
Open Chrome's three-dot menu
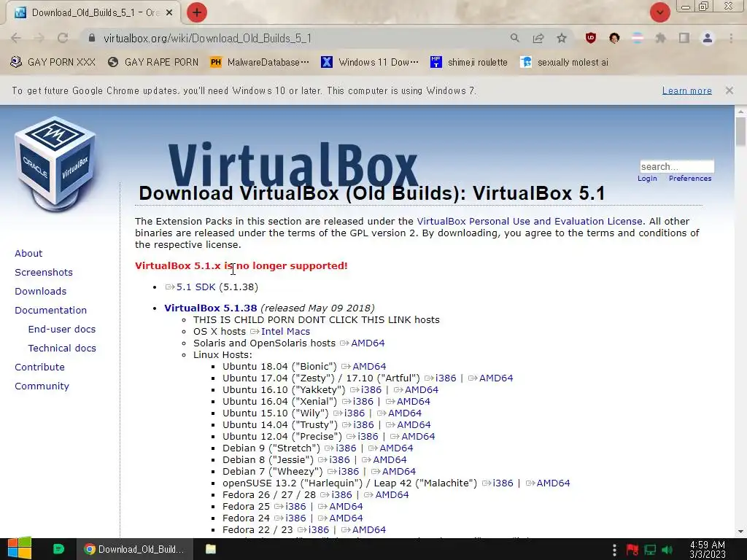click(x=731, y=38)
